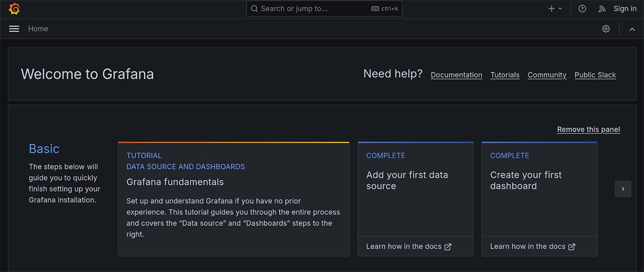This screenshot has width=644, height=272.
Task: Click the Grafana logo icon
Action: (14, 9)
